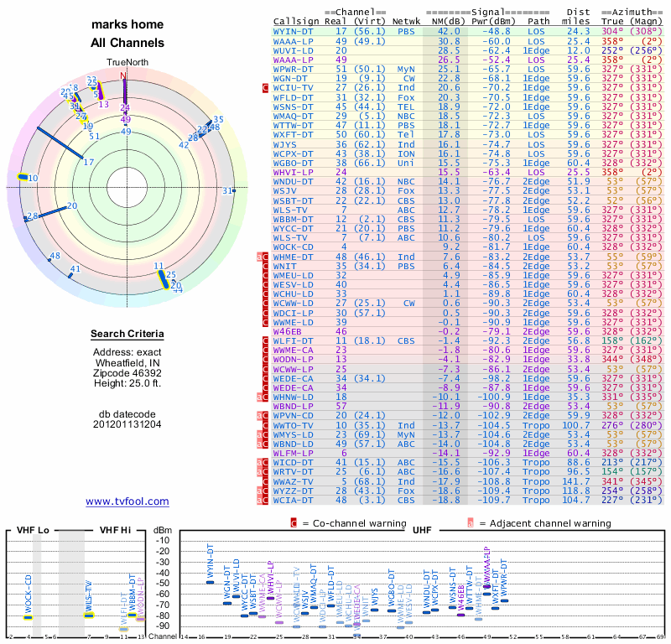Click the channel 17 label on the radar plot
Viewport: 671px width, 644px height.
click(89, 162)
